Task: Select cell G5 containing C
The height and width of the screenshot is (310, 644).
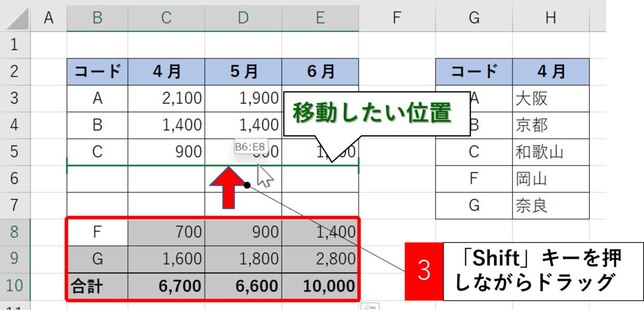Action: (x=474, y=152)
